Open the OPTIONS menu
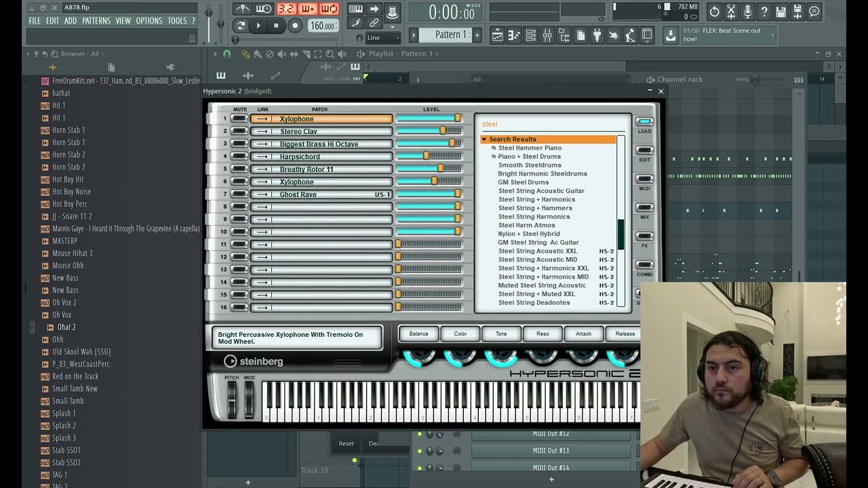Image resolution: width=868 pixels, height=488 pixels. 149,21
